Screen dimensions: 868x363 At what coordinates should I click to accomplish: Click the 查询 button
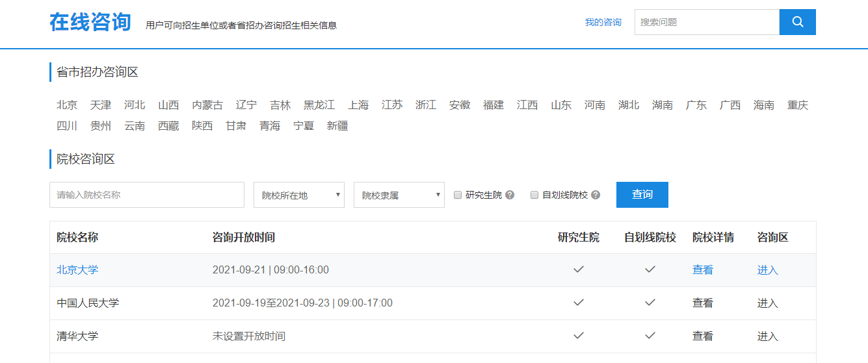click(642, 195)
